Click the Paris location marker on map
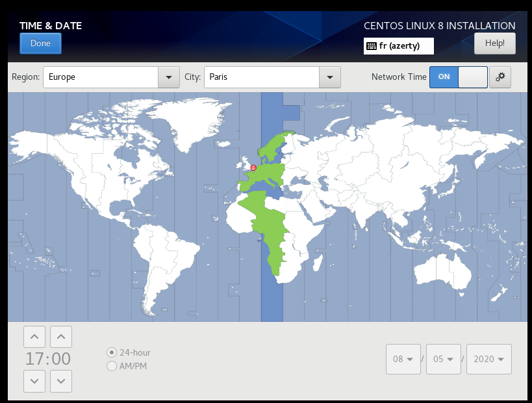Image resolution: width=532 pixels, height=403 pixels. point(253,167)
